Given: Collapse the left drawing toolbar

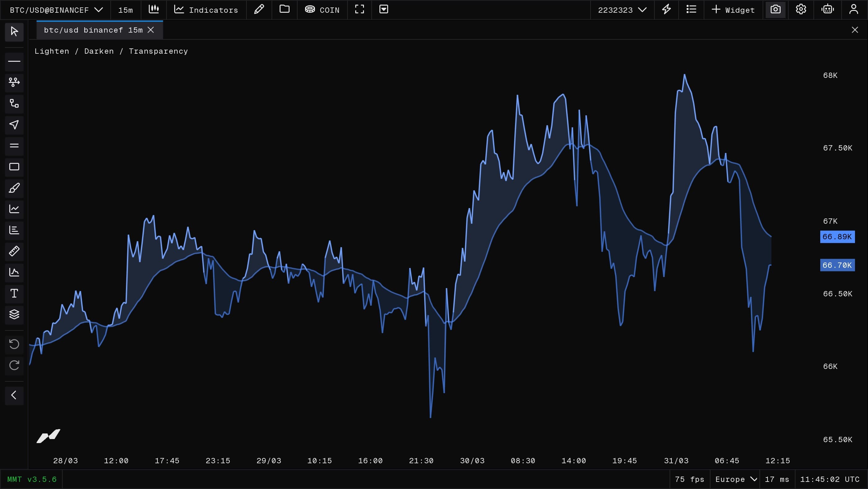Looking at the screenshot, I should point(14,395).
